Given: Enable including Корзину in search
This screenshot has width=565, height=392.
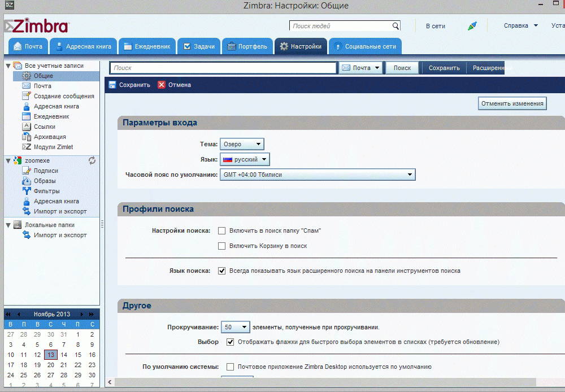Looking at the screenshot, I should coord(222,246).
